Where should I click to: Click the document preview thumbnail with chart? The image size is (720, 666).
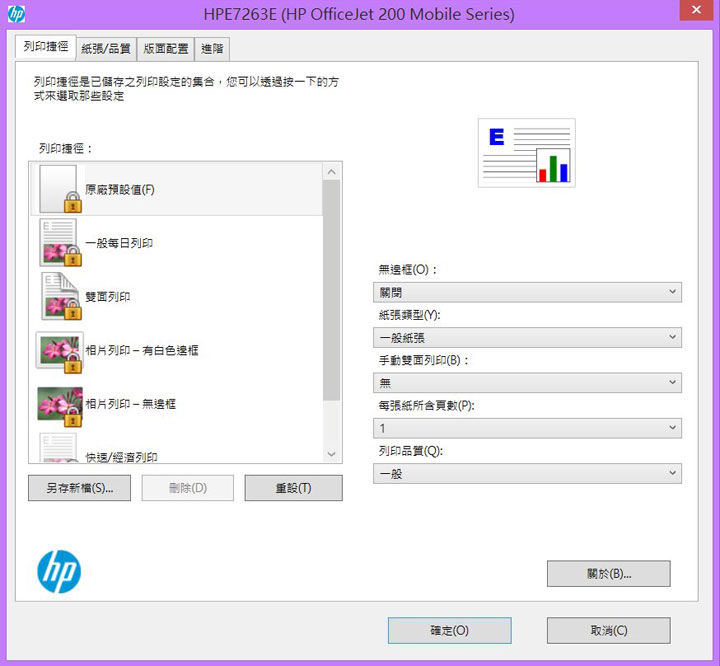coord(527,153)
